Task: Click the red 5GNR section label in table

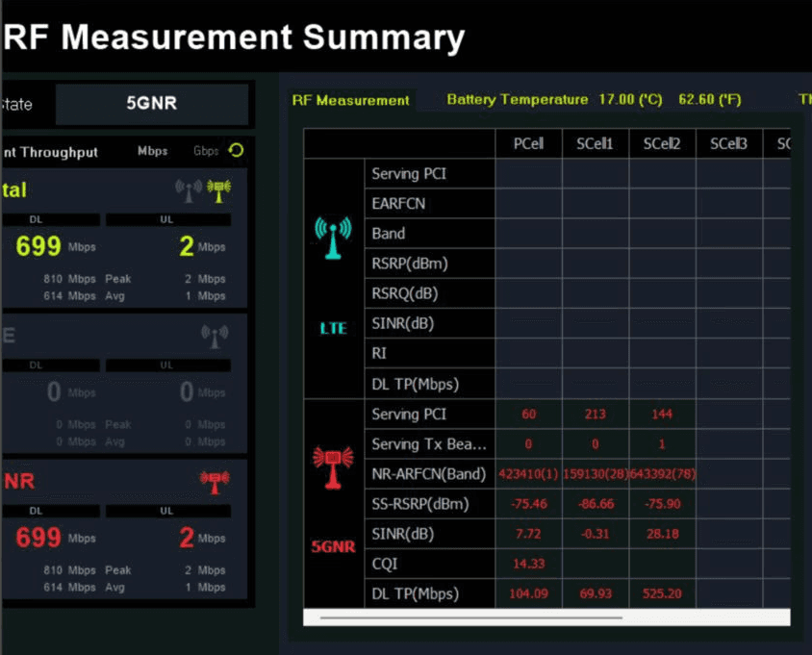Action: (x=333, y=546)
